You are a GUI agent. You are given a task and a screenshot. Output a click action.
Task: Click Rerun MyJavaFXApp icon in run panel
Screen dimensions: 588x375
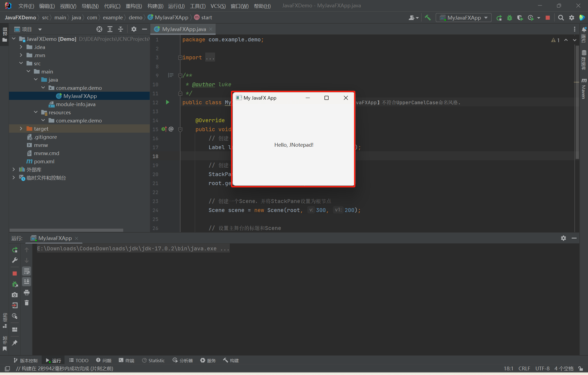(x=15, y=250)
